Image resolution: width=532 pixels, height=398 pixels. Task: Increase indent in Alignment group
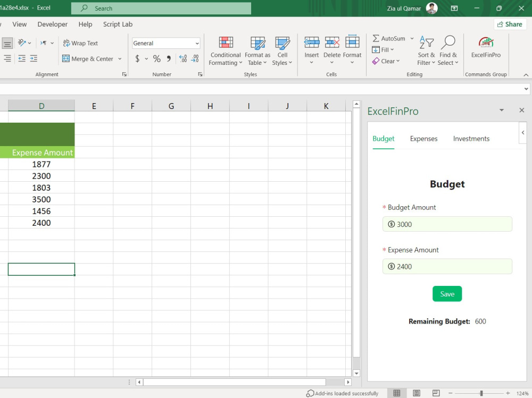pos(34,58)
